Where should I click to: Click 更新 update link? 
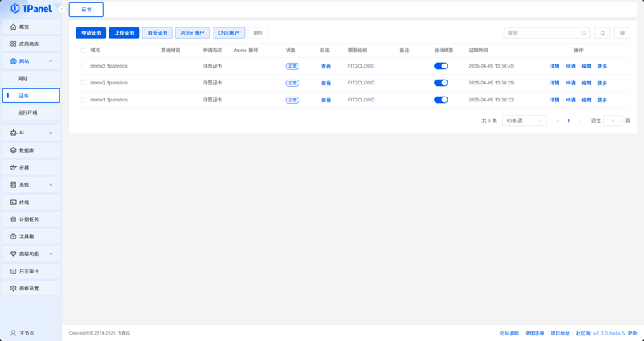pyautogui.click(x=632, y=333)
